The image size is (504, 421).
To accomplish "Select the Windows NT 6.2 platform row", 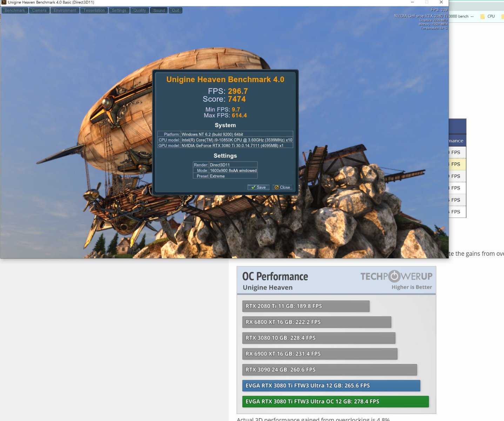I will [x=225, y=134].
